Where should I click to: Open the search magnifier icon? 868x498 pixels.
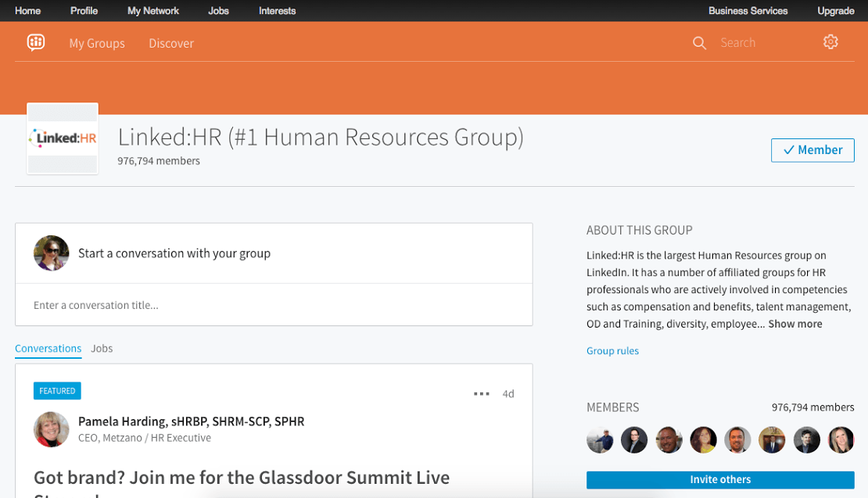699,42
